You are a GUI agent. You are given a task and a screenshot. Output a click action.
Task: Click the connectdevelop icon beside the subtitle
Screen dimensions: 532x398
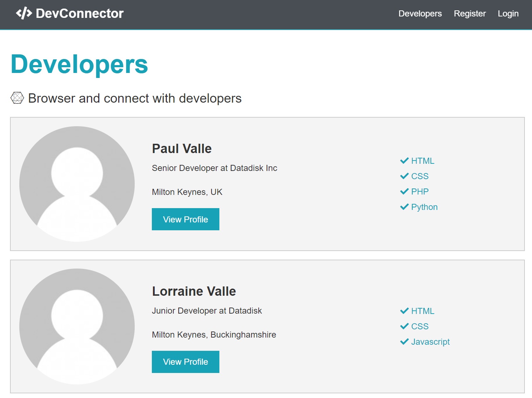tap(17, 98)
